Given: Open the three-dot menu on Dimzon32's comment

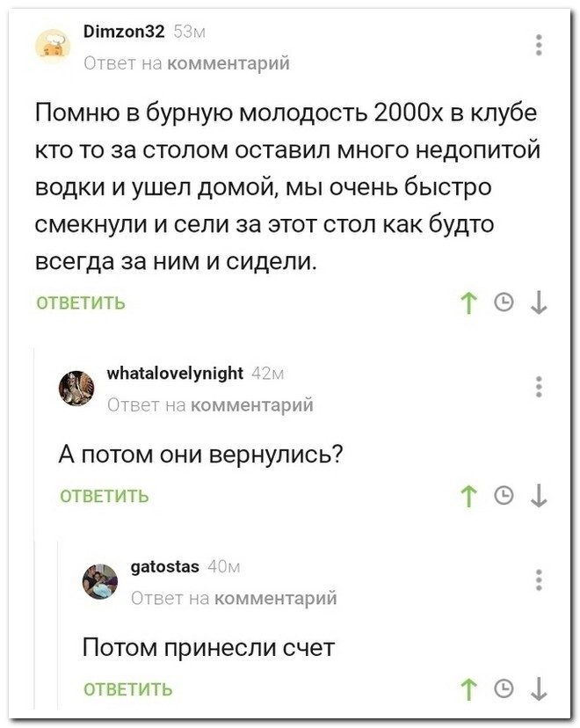Looking at the screenshot, I should pyautogui.click(x=539, y=43).
